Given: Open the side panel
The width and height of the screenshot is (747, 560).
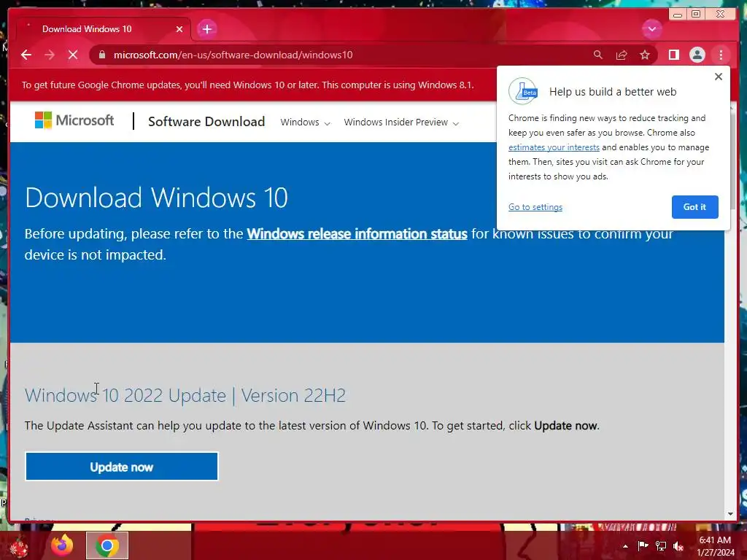Looking at the screenshot, I should 673,55.
